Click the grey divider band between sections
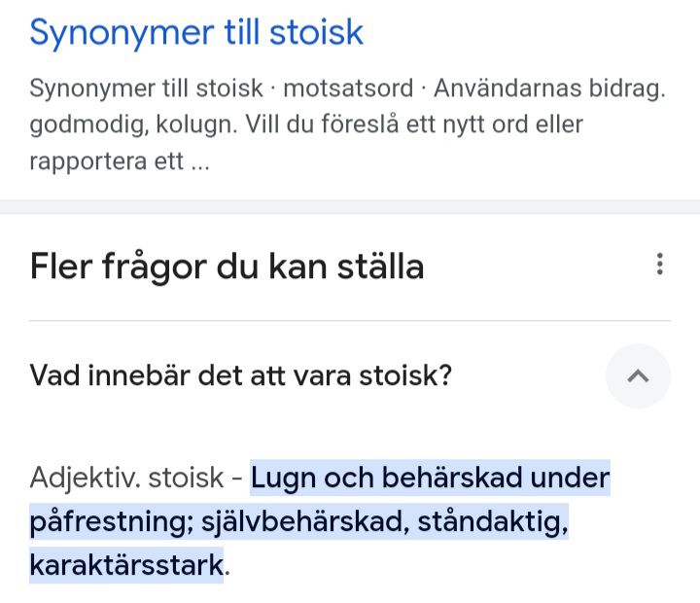Image resolution: width=700 pixels, height=603 pixels. 350,207
